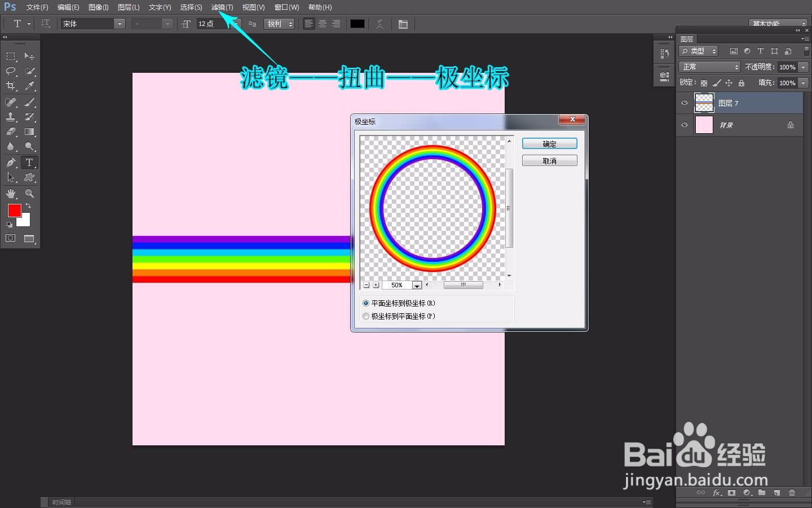Open the 编辑(E) menu
The height and width of the screenshot is (508, 812).
pos(68,7)
